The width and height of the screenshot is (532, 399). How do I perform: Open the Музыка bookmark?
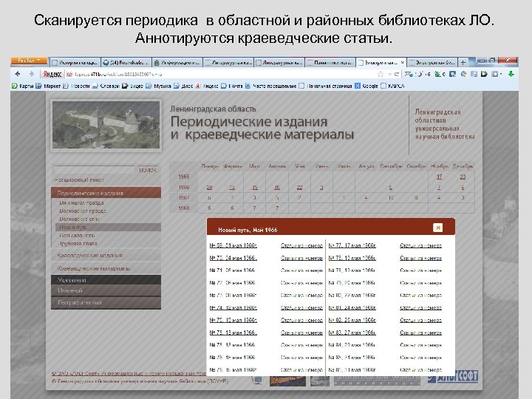pyautogui.click(x=158, y=86)
